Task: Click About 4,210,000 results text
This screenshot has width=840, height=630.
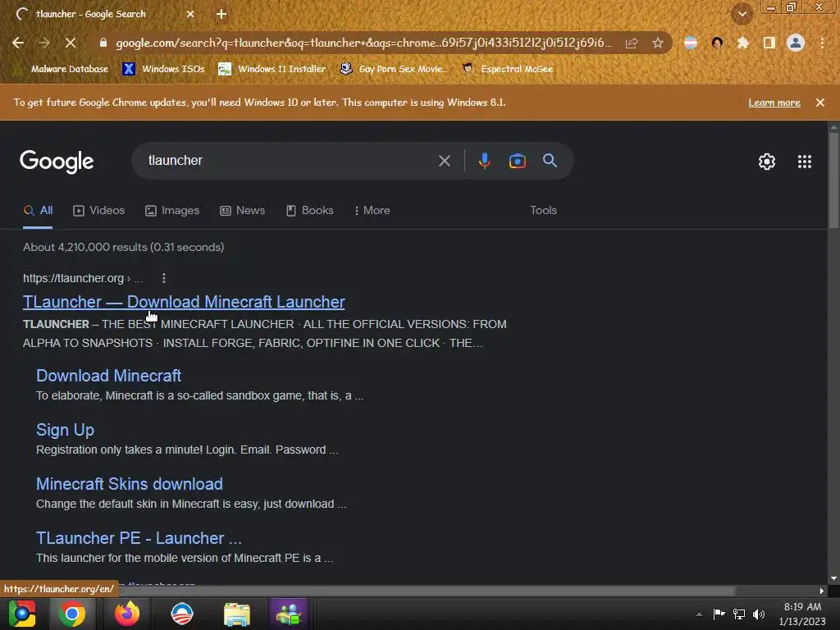Action: [124, 248]
